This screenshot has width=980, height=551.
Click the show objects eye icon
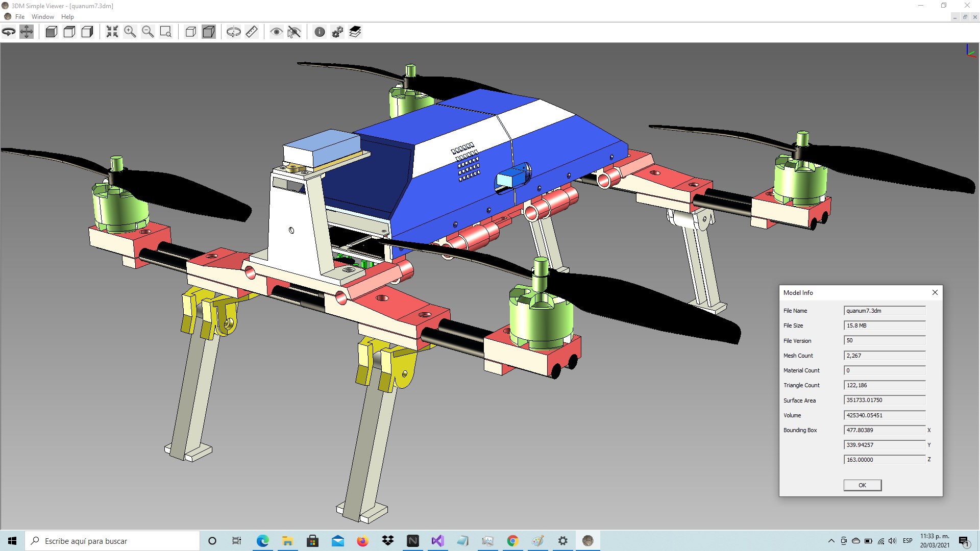point(276,32)
